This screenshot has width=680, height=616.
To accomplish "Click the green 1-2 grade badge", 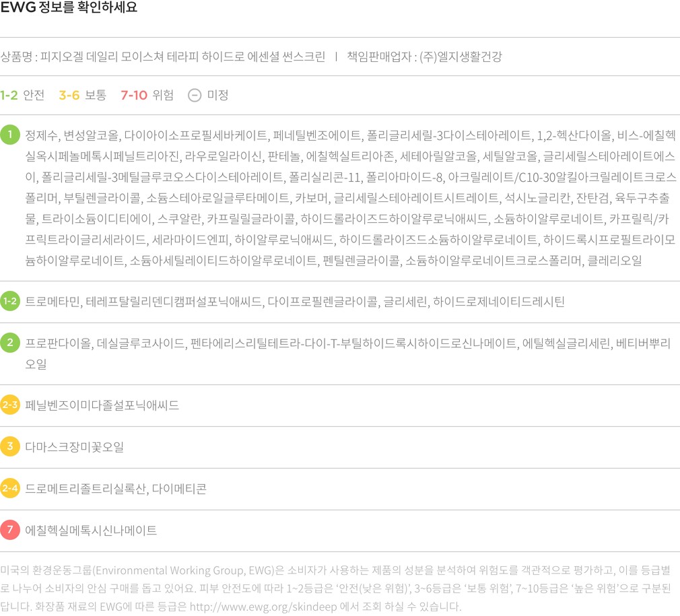I will coord(10,301).
